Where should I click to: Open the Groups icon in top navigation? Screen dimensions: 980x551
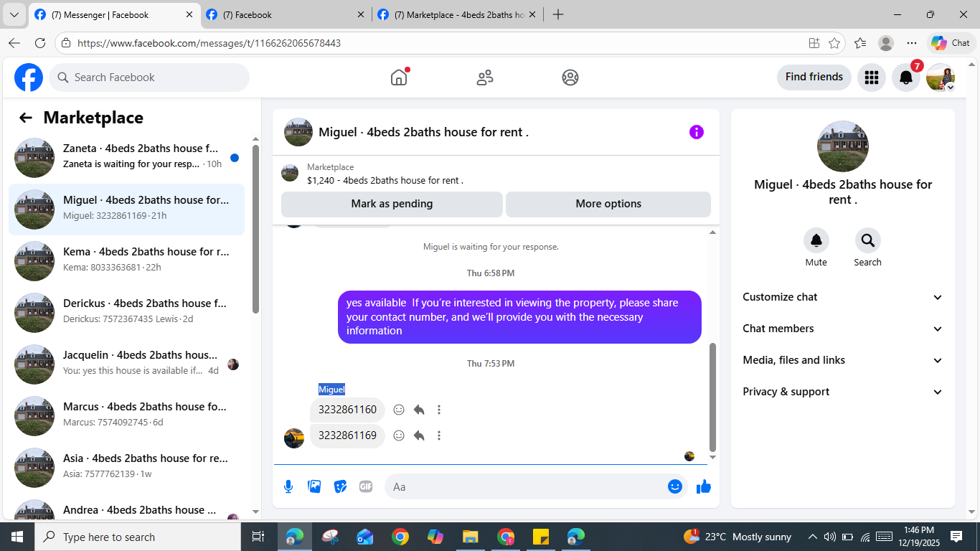click(x=570, y=77)
